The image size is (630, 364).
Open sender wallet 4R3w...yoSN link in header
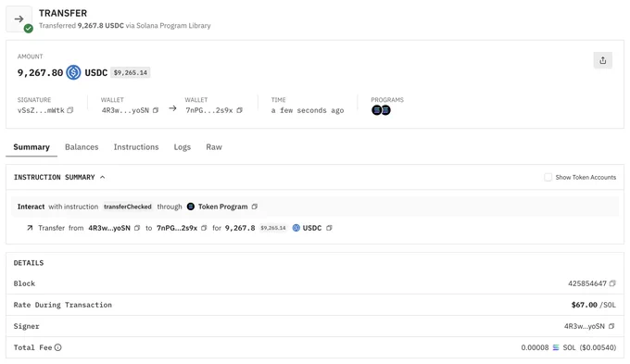coord(125,110)
